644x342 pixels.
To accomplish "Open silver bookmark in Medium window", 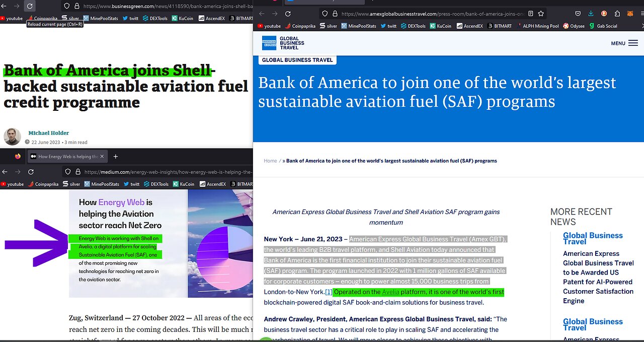I will coord(71,184).
